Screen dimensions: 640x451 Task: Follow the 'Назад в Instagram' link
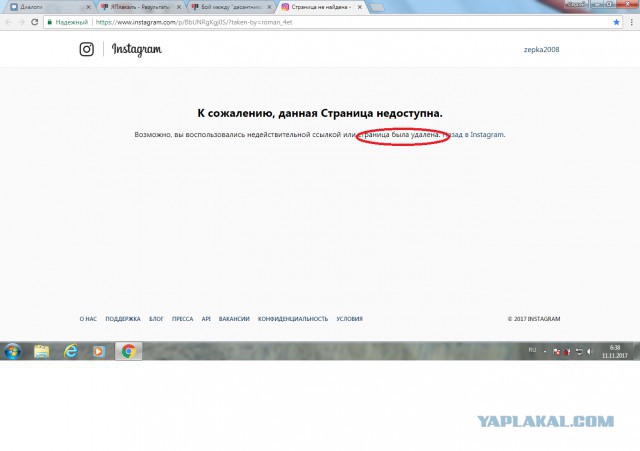coord(473,134)
